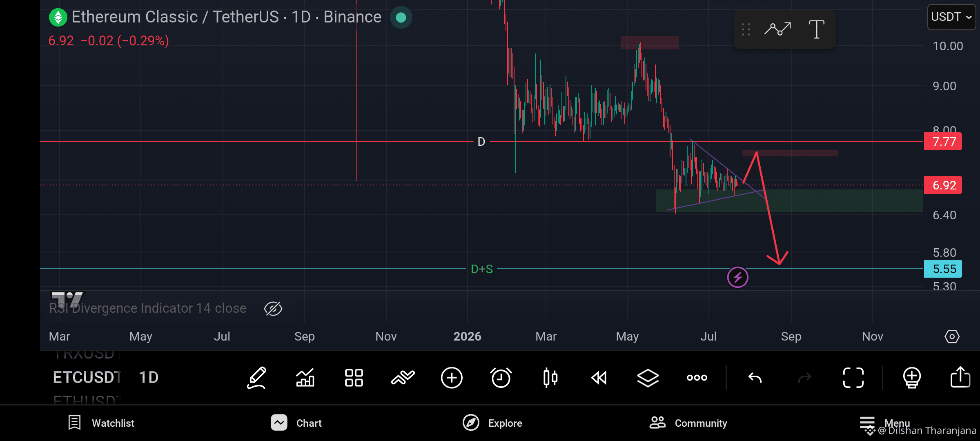Click RSI Divergence Indicator 14 close legend

coord(147,308)
